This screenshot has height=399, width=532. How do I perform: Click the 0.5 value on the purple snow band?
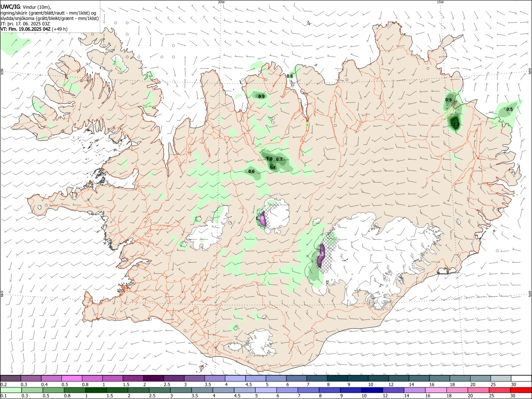point(321,254)
